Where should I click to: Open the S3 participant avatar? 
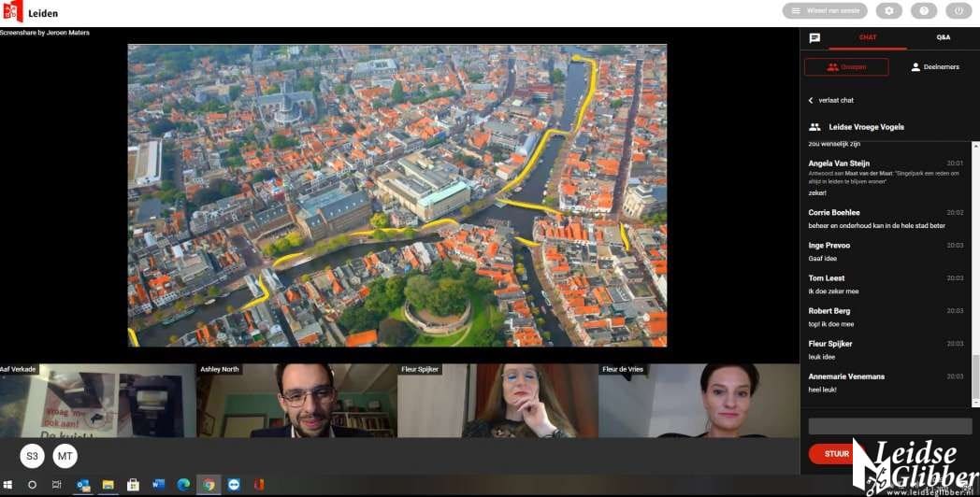[33, 456]
